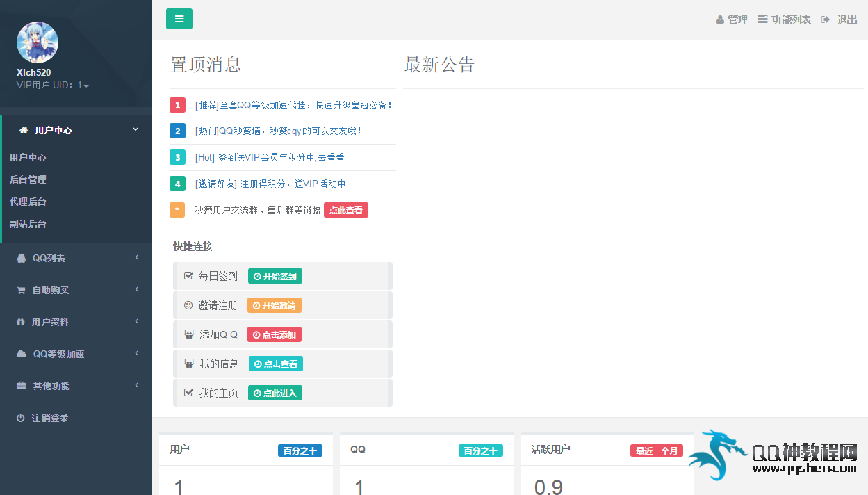Viewport: 868px width, 495px height.
Task: Expand the QQ列表 menu chevron
Action: (137, 257)
